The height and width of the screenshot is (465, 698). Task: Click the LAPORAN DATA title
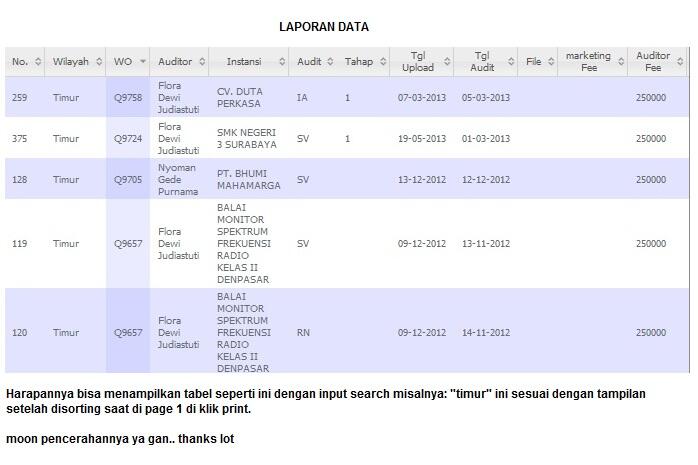[x=324, y=27]
